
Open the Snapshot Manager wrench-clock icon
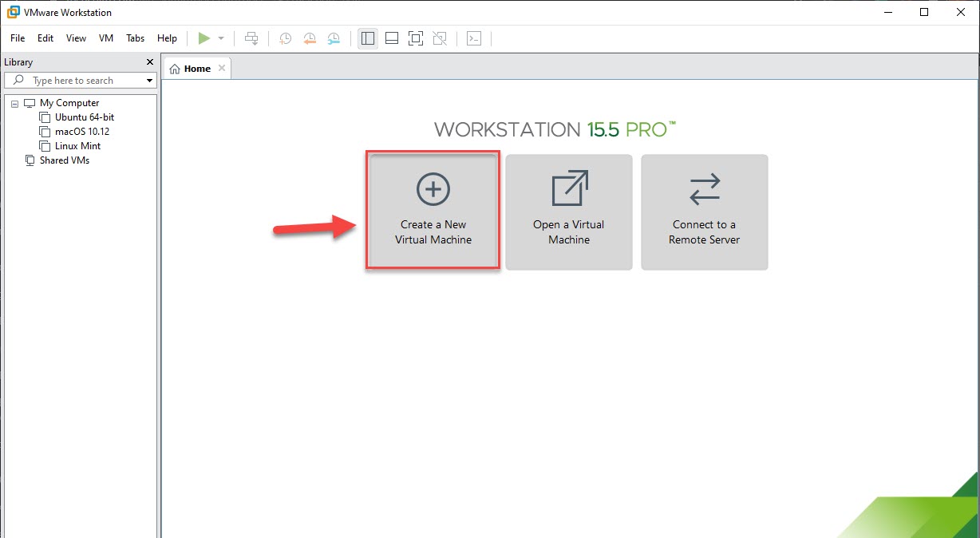[334, 38]
